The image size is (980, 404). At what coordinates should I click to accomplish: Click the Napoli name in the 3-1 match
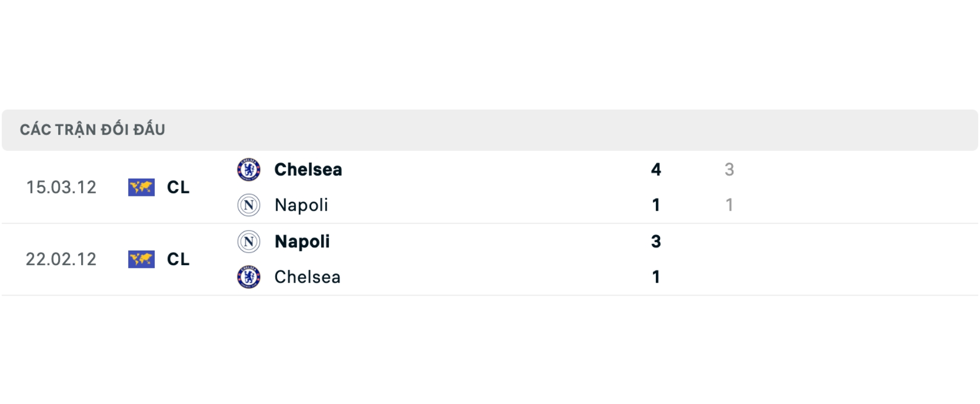(x=302, y=242)
